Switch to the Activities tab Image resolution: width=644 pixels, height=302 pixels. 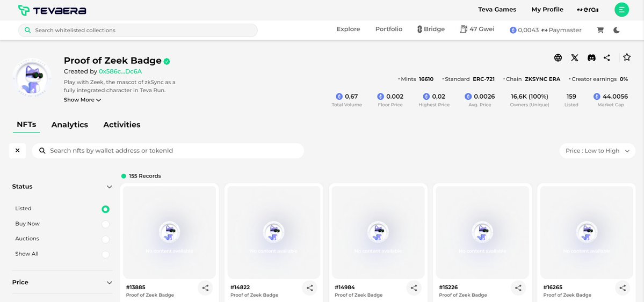pyautogui.click(x=121, y=125)
